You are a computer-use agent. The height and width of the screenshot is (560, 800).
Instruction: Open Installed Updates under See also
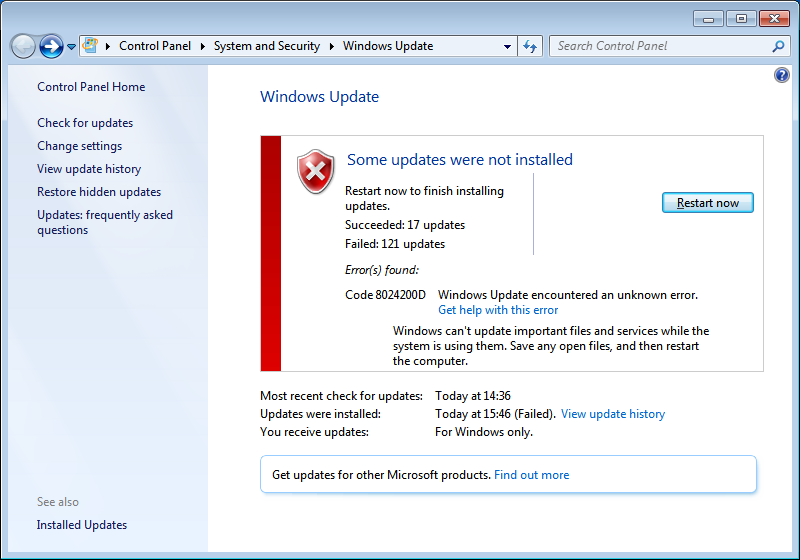tap(82, 525)
